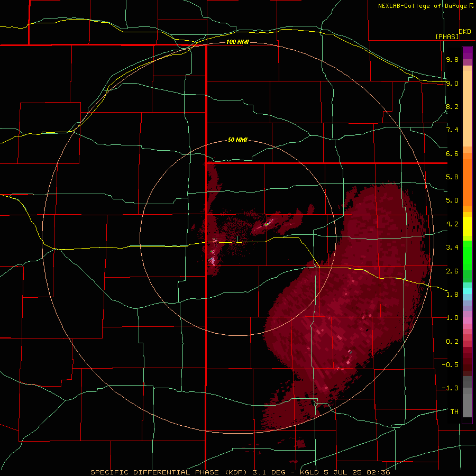Viewport: 476px width, 476px height.
Task: Select the 5.0 scale label
Action: click(x=452, y=200)
